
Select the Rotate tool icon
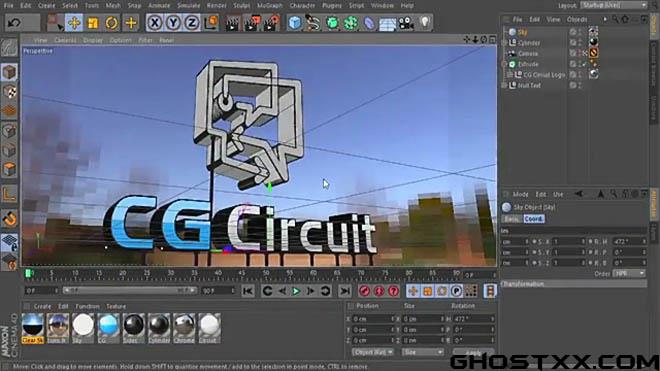(x=112, y=23)
